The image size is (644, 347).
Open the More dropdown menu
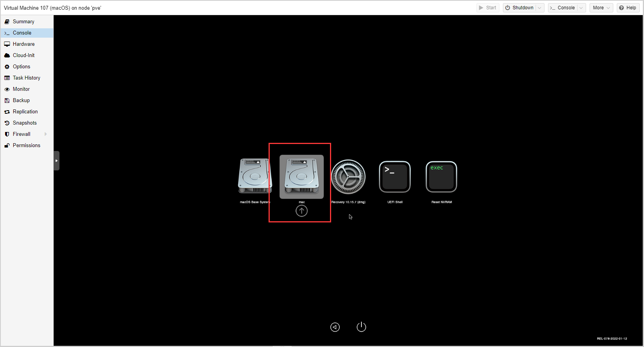click(x=601, y=8)
